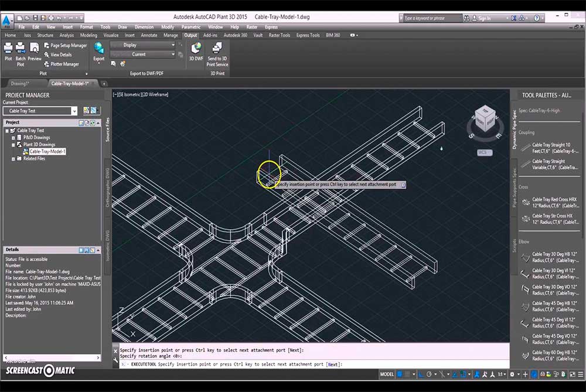Open the Current Project dropdown
Image resolution: width=586 pixels, height=392 pixels.
pos(74,110)
